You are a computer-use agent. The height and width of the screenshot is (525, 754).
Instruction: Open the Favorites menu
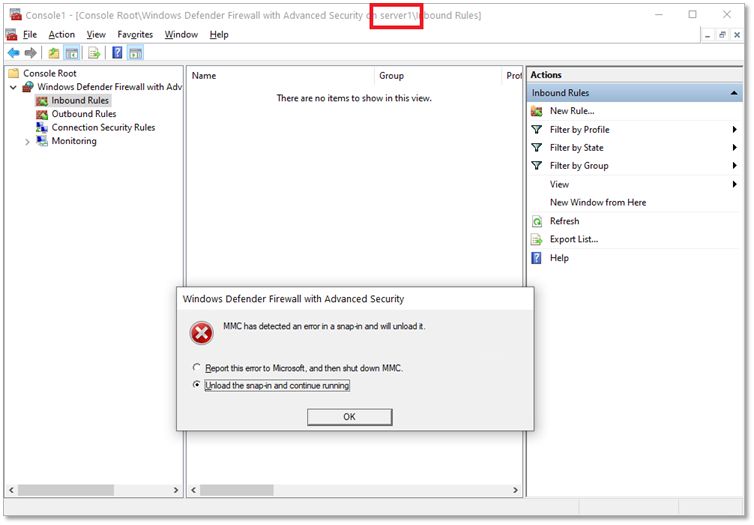[x=135, y=35]
